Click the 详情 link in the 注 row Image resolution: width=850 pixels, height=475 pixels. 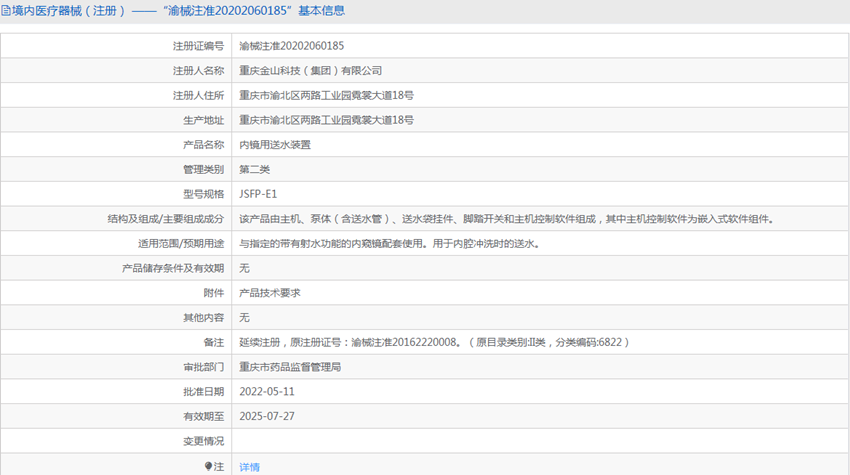[249, 467]
